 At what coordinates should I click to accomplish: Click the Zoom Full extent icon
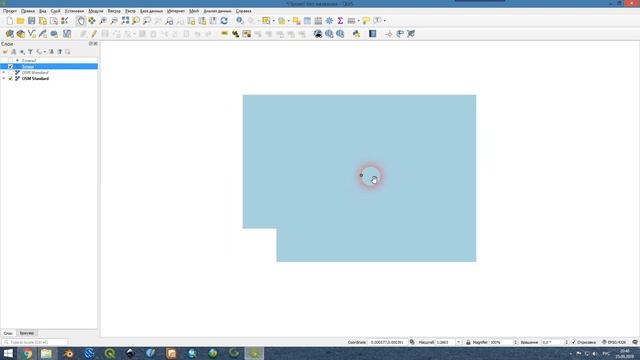(125, 20)
